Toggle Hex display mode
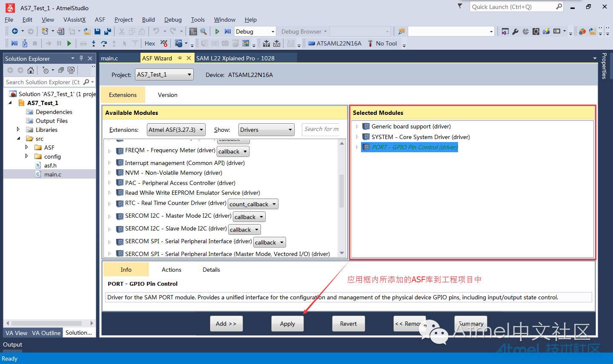 (150, 43)
